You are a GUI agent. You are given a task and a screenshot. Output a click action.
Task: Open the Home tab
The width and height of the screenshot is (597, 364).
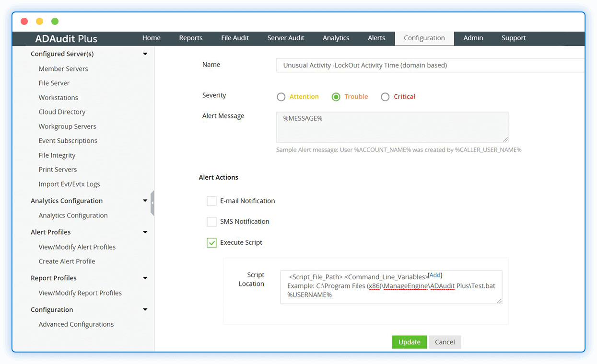pyautogui.click(x=152, y=38)
